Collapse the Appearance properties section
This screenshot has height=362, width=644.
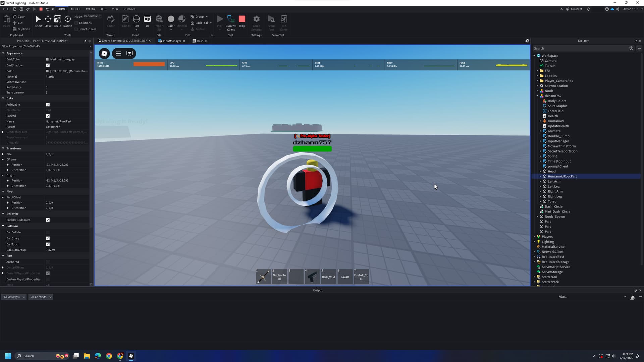3,53
